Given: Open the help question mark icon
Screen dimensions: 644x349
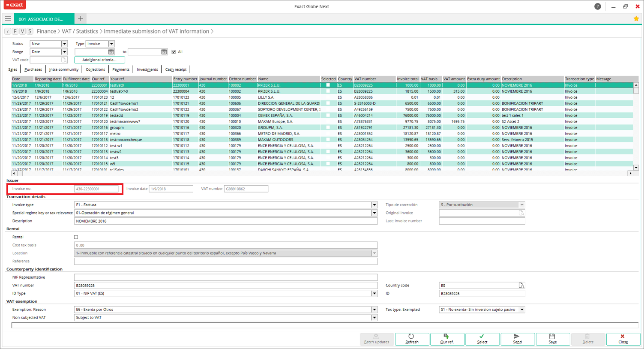Looking at the screenshot, I should (x=597, y=6).
